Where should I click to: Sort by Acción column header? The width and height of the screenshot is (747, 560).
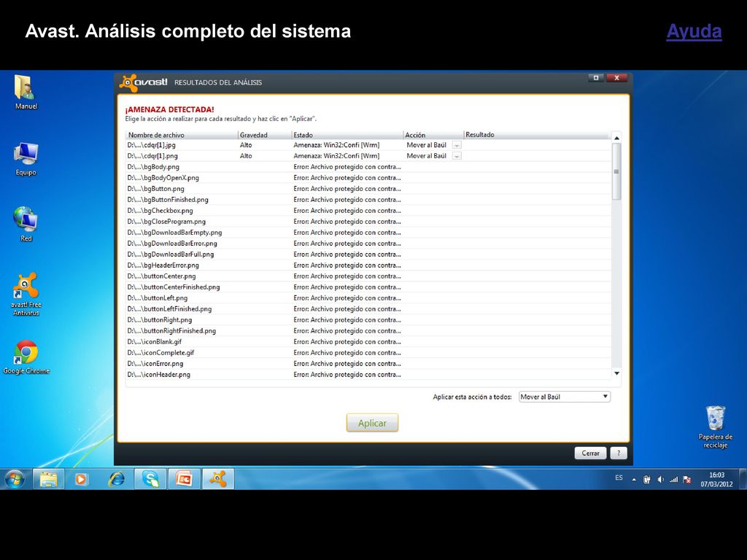point(433,135)
